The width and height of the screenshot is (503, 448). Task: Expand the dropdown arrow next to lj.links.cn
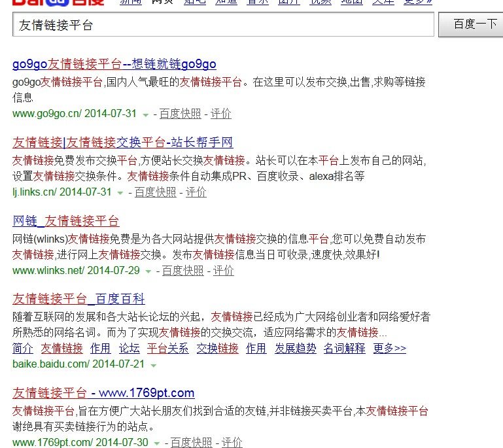(x=120, y=193)
